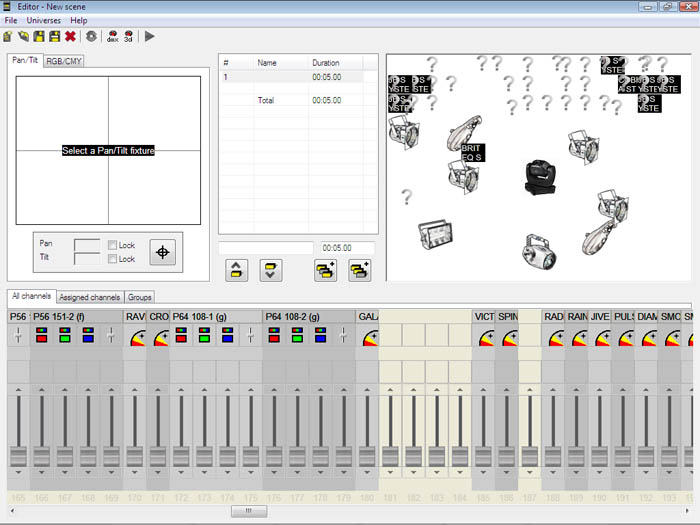Move step up with yellow up-arrow button
Viewport: 700px width, 525px height.
pos(237,269)
